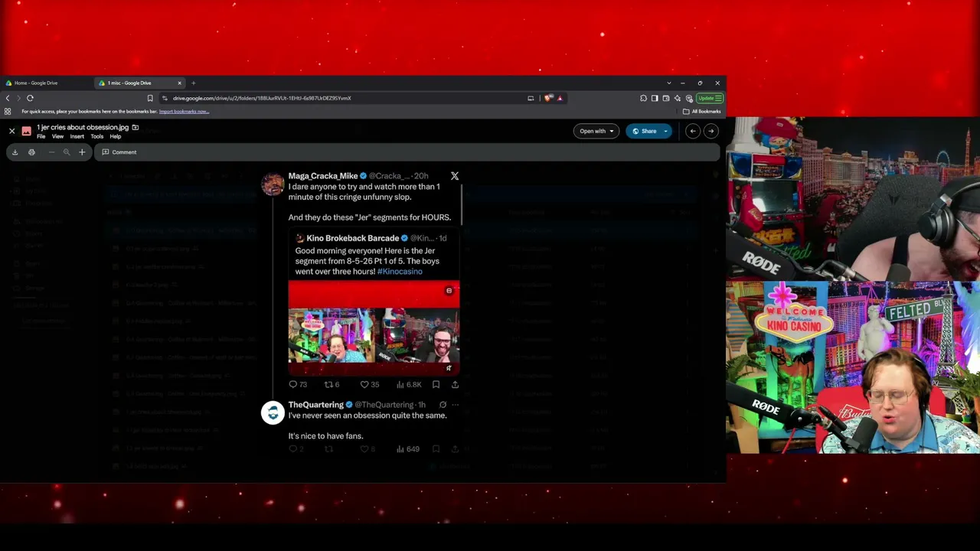Go to the previous file in preview
980x551 pixels.
[693, 131]
